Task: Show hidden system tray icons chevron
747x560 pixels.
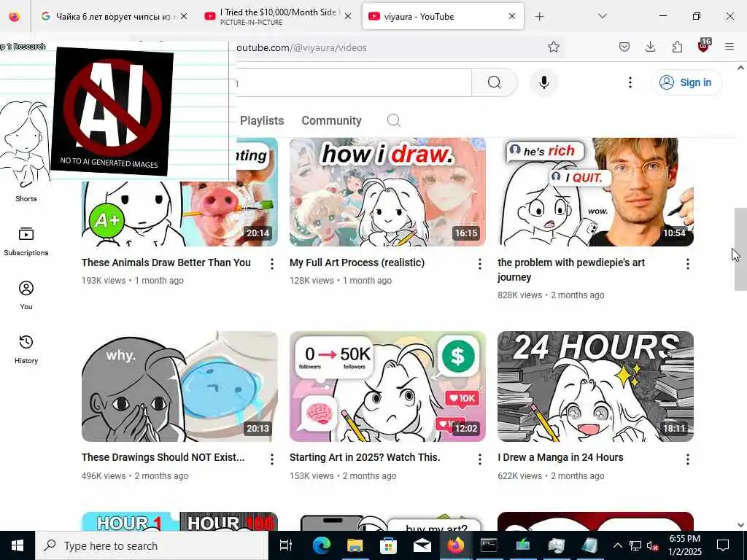Action: [617, 545]
